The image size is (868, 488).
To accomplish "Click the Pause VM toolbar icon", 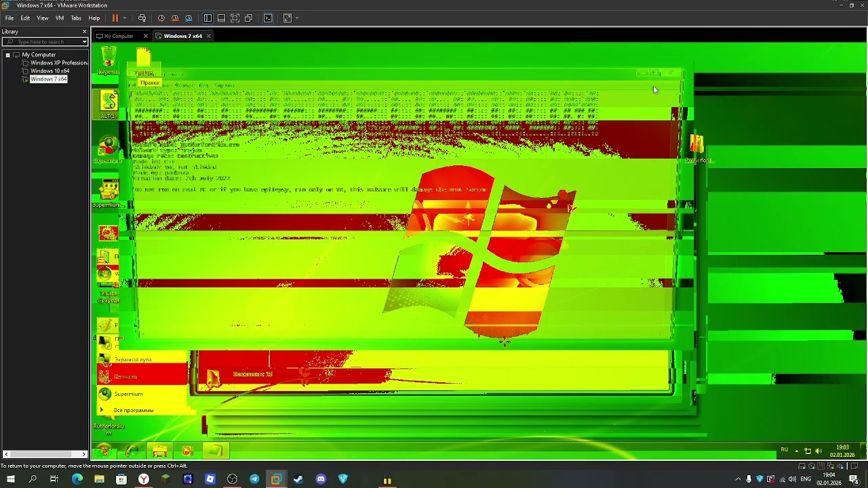I will pyautogui.click(x=115, y=18).
